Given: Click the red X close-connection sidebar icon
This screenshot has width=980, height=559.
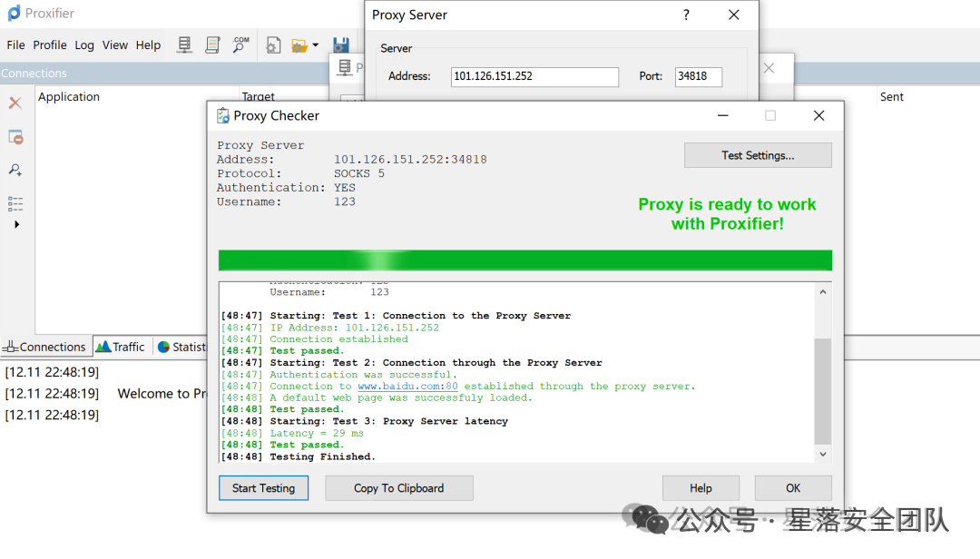Looking at the screenshot, I should [15, 103].
